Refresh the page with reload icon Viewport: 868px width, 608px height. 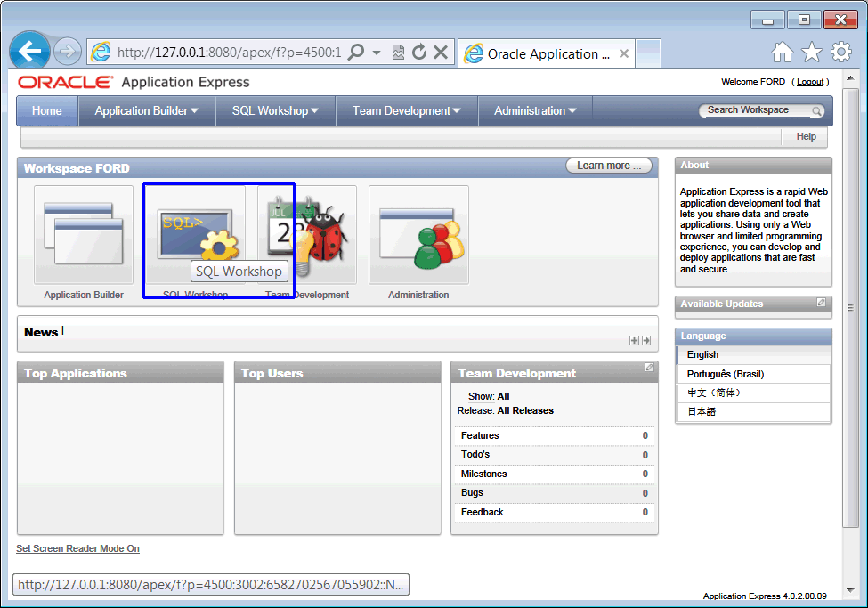pyautogui.click(x=419, y=52)
